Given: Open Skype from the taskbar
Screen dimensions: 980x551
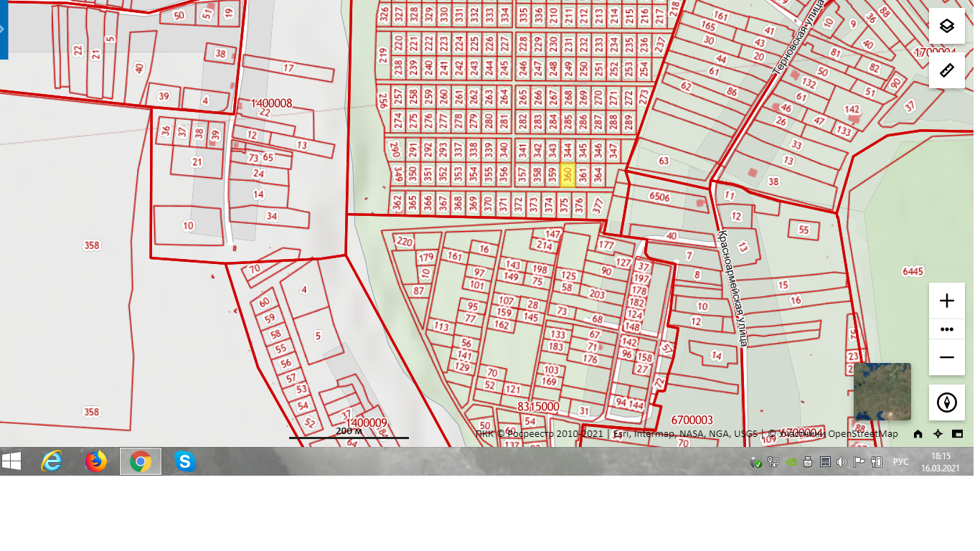Looking at the screenshot, I should [x=184, y=461].
